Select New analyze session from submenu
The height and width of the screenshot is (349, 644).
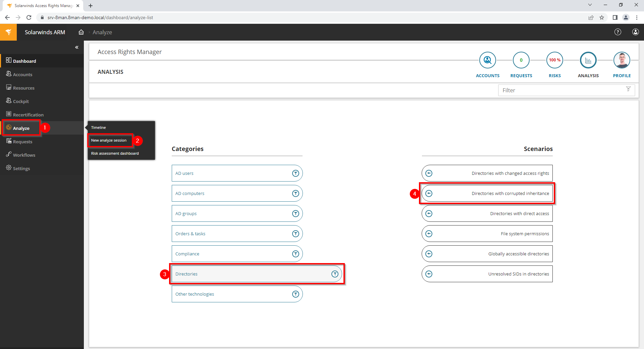109,141
